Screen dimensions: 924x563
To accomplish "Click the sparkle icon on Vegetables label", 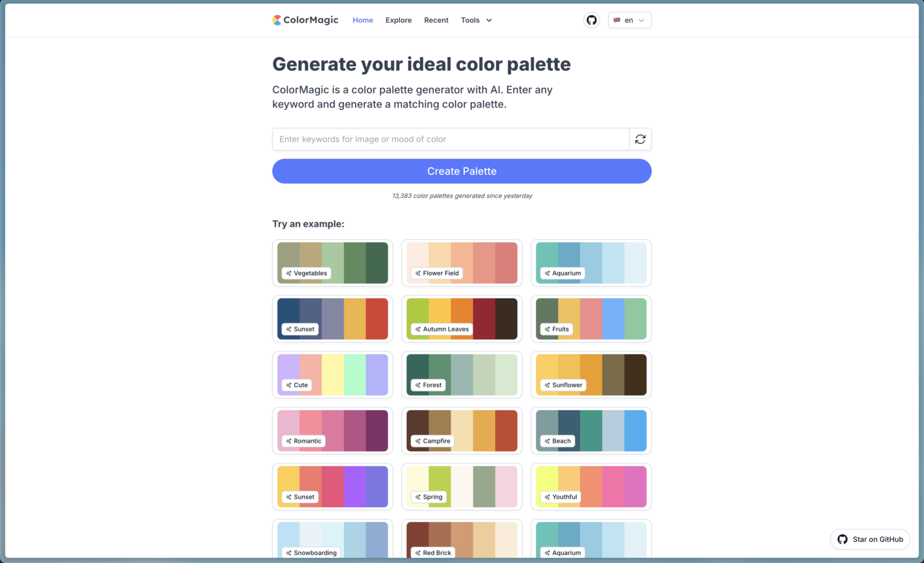I will [289, 273].
